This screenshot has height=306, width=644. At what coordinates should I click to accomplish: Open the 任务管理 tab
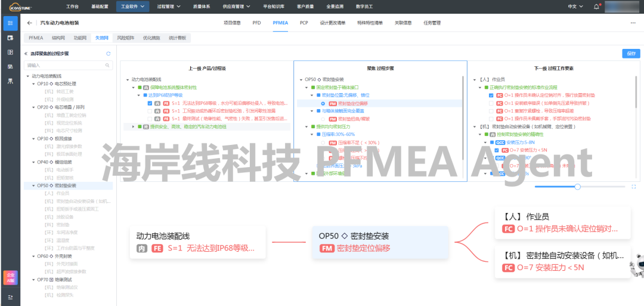pos(432,23)
